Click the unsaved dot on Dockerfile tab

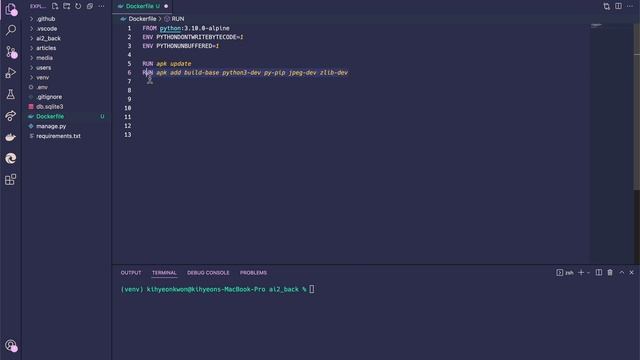[166, 6]
